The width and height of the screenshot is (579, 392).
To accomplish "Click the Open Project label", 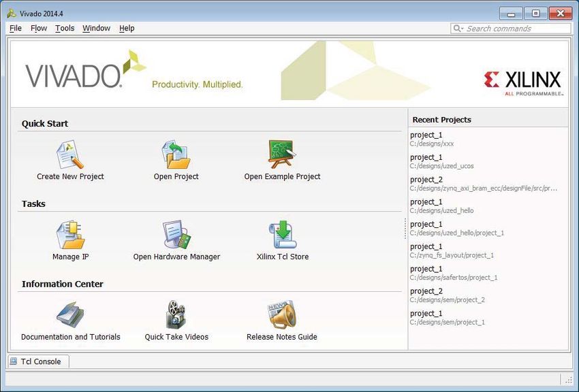I will [x=176, y=177].
